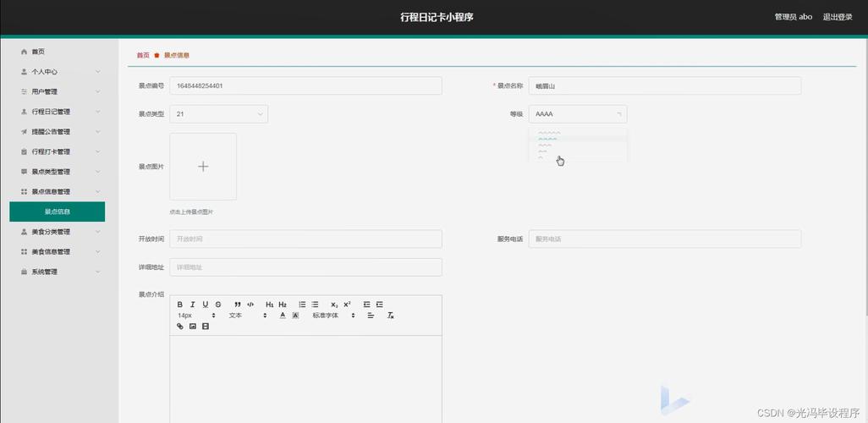Click 退出登录 to log out
868x423 pixels.
[838, 17]
